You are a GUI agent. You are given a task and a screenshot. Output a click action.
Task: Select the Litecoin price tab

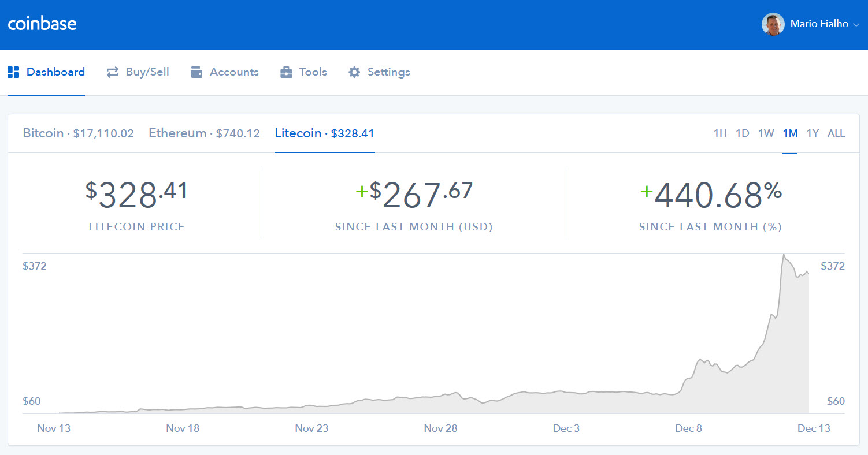click(324, 133)
